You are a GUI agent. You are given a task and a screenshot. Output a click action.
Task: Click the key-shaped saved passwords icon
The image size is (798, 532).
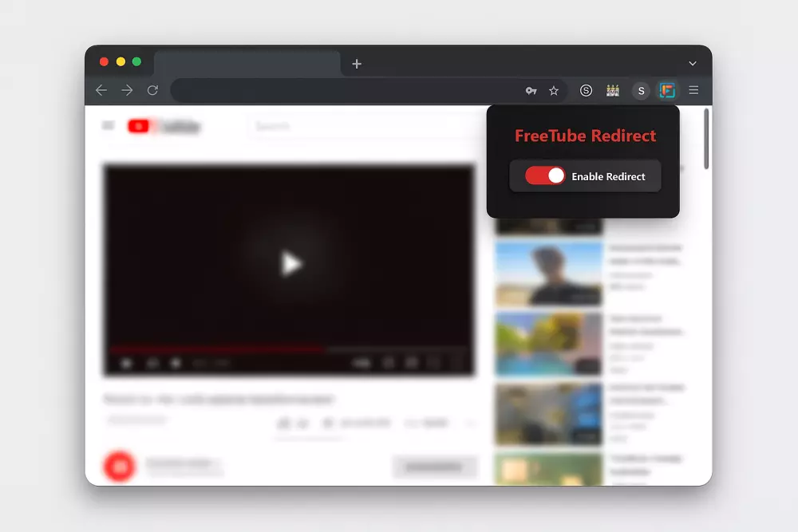[532, 89]
